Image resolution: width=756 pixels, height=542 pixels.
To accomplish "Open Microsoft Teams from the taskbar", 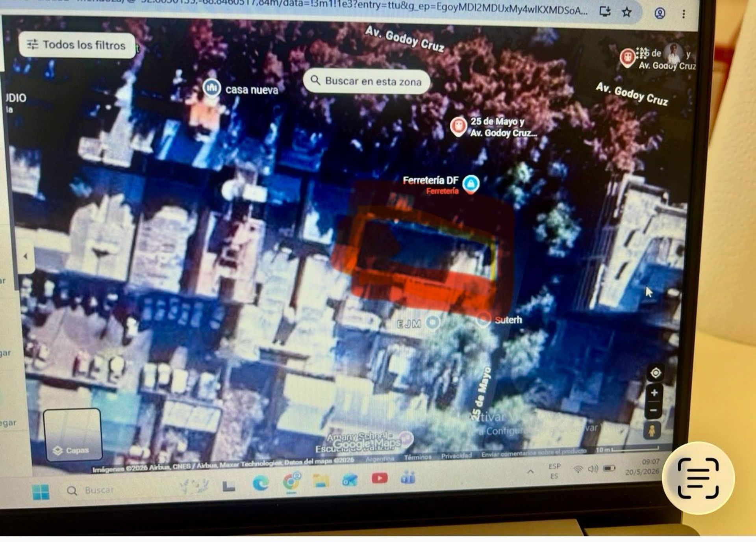I will (408, 478).
